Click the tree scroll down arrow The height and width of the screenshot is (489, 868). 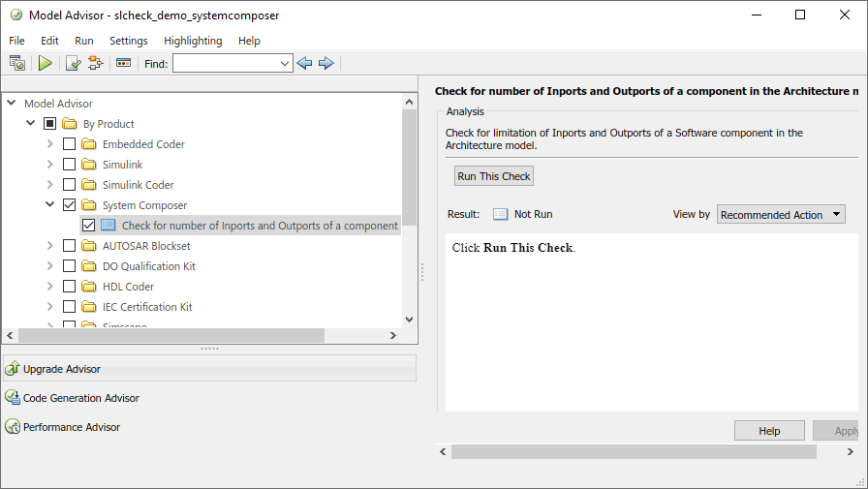[409, 320]
